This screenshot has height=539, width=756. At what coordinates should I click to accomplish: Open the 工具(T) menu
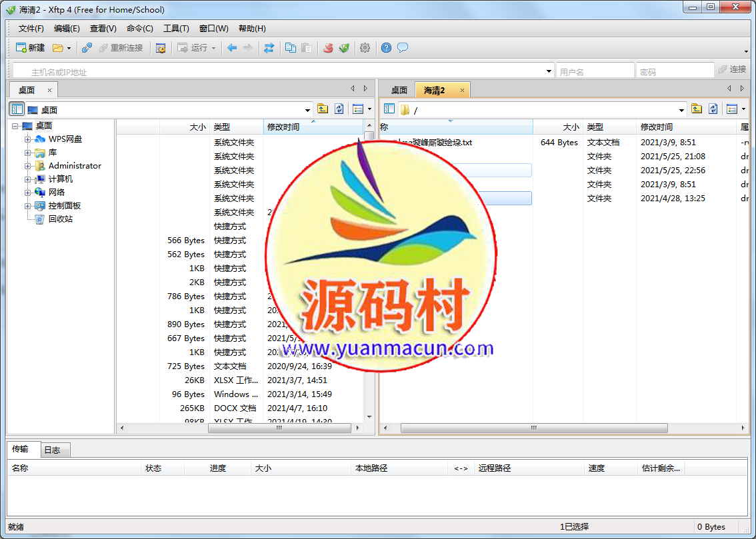coord(176,29)
